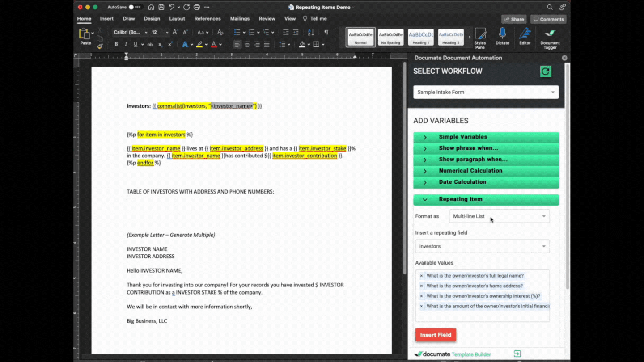Sort text A to Z

click(x=311, y=32)
